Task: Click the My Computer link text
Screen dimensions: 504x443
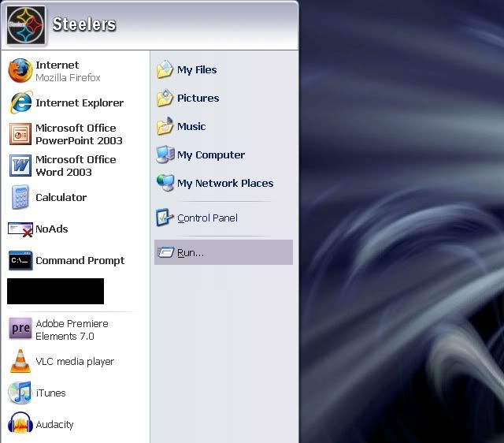Action: point(211,155)
